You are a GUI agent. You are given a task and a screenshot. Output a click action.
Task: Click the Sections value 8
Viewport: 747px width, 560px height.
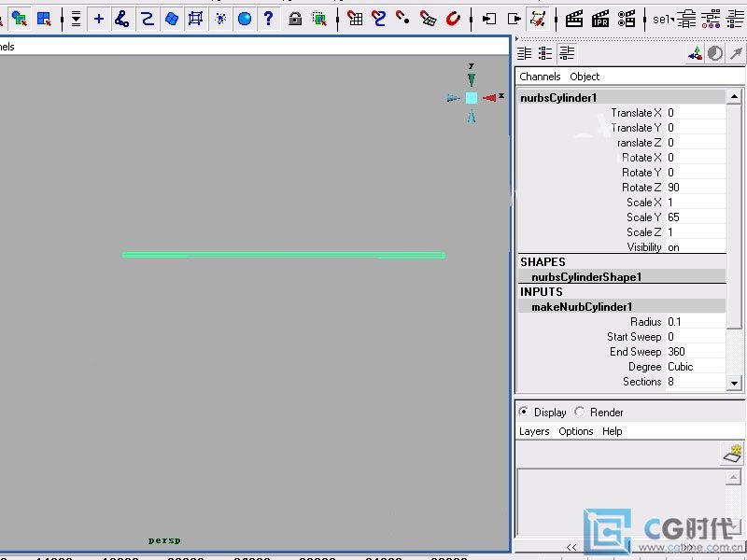(x=696, y=382)
